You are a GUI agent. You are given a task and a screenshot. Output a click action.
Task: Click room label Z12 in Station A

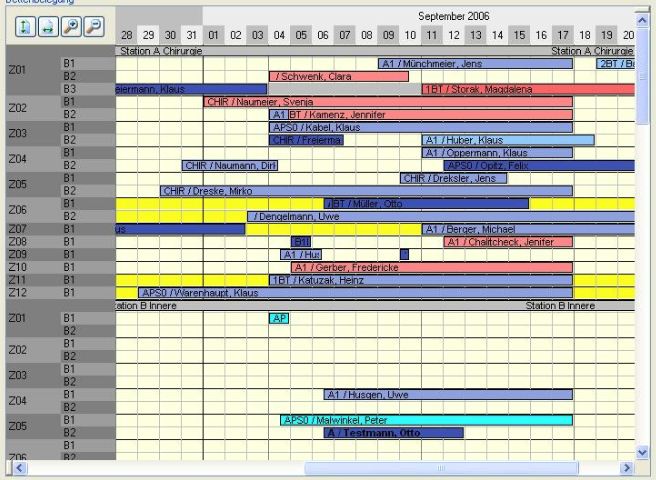[x=18, y=293]
